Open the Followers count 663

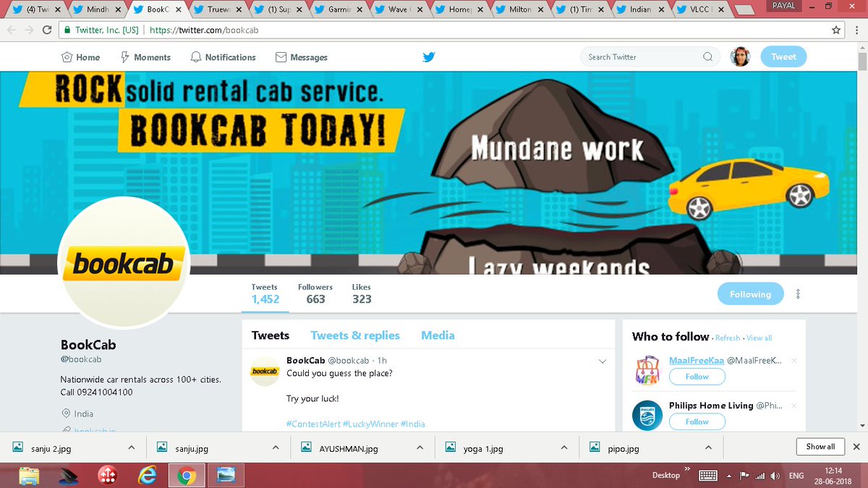click(x=315, y=294)
